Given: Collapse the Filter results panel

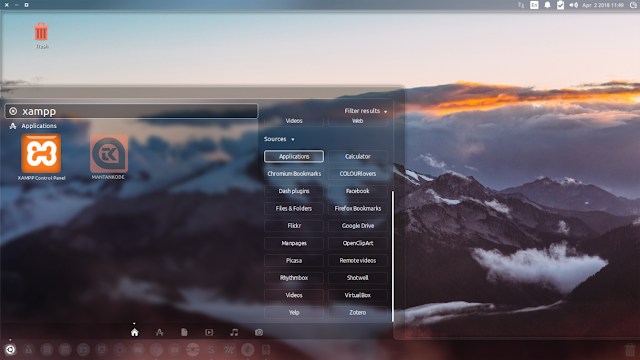Looking at the screenshot, I should pyautogui.click(x=365, y=111).
